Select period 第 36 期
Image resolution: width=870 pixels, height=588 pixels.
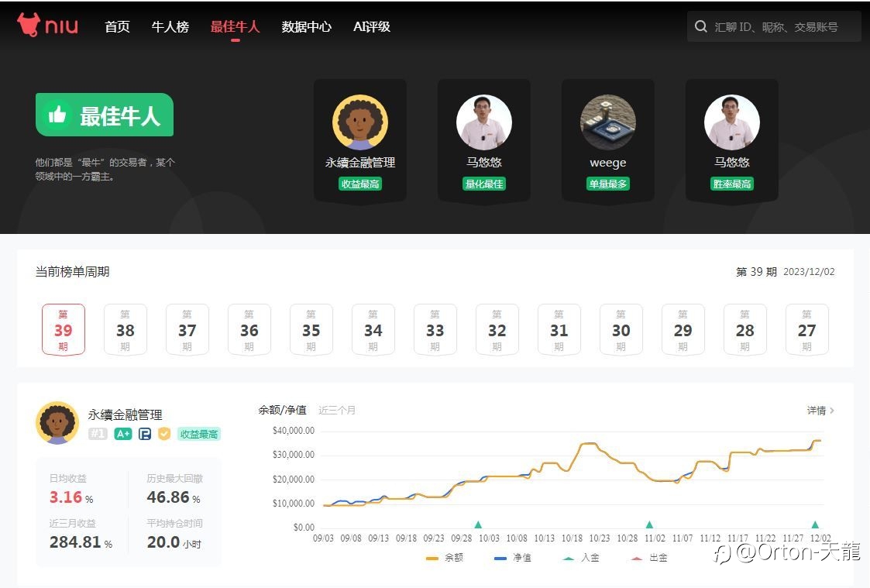tap(249, 329)
